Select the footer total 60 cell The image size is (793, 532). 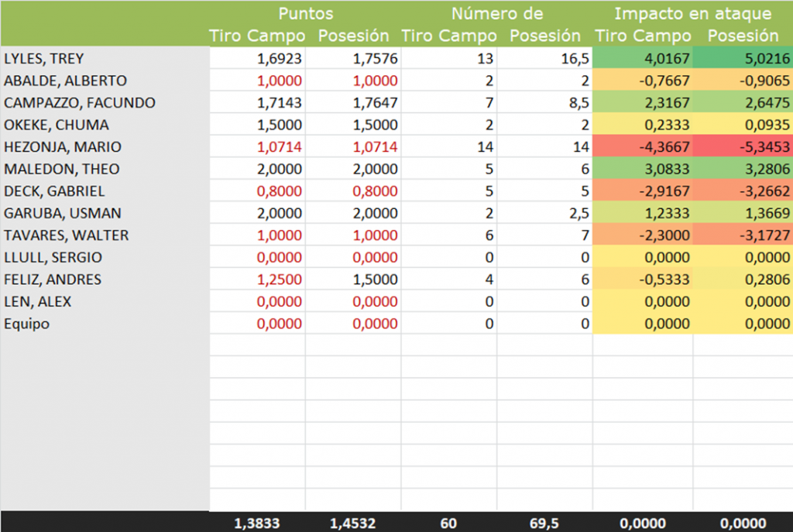coord(449,523)
